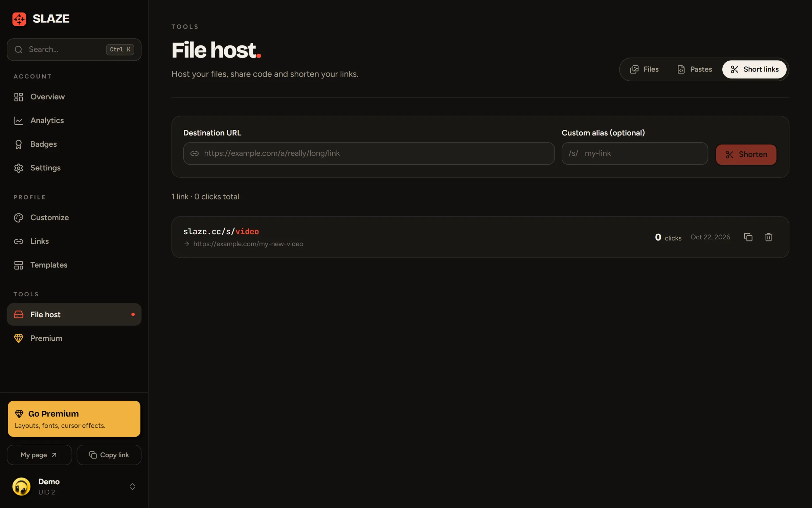Click the external arrow icon on My page
The height and width of the screenshot is (508, 812).
coord(54,455)
